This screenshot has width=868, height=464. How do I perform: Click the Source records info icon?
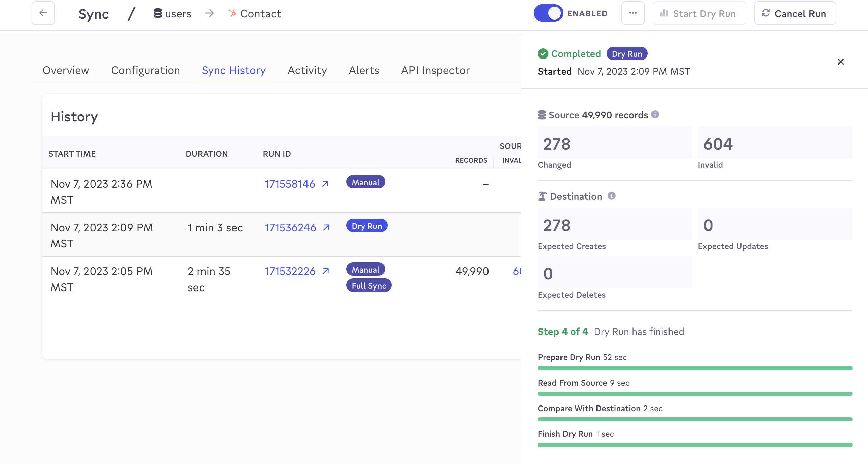[655, 114]
